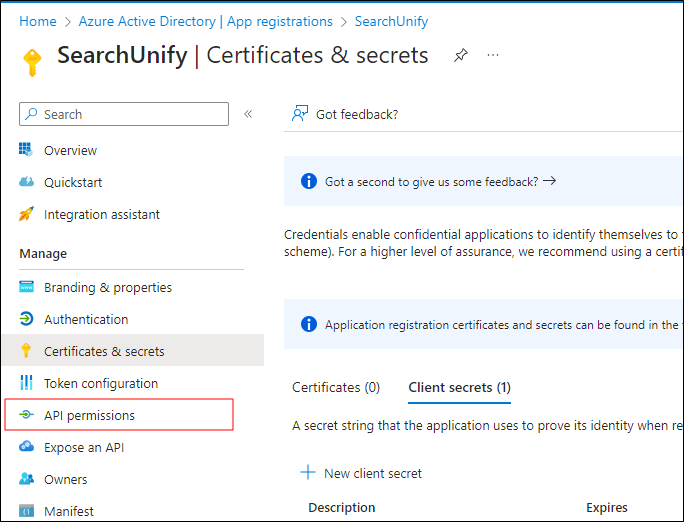Launch the Integration assistant rocket item
684x522 pixels.
tap(101, 214)
